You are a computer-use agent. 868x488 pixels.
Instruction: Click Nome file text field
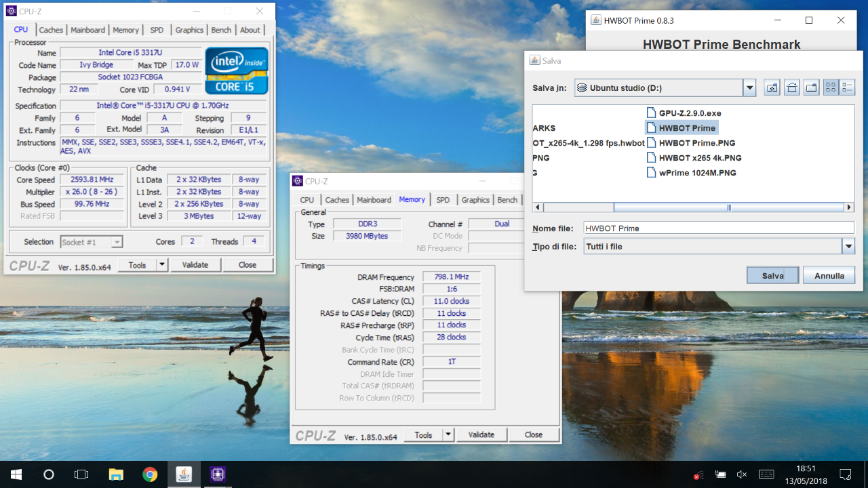pos(718,228)
